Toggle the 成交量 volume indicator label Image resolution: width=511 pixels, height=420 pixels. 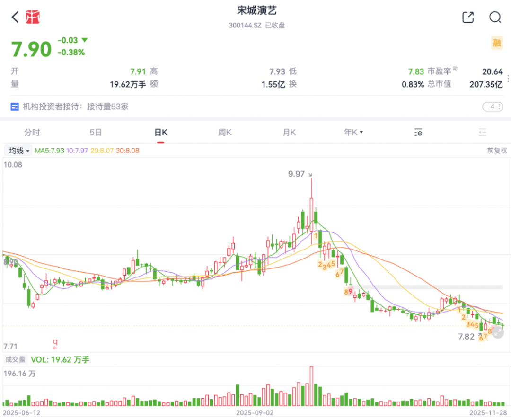tap(16, 360)
